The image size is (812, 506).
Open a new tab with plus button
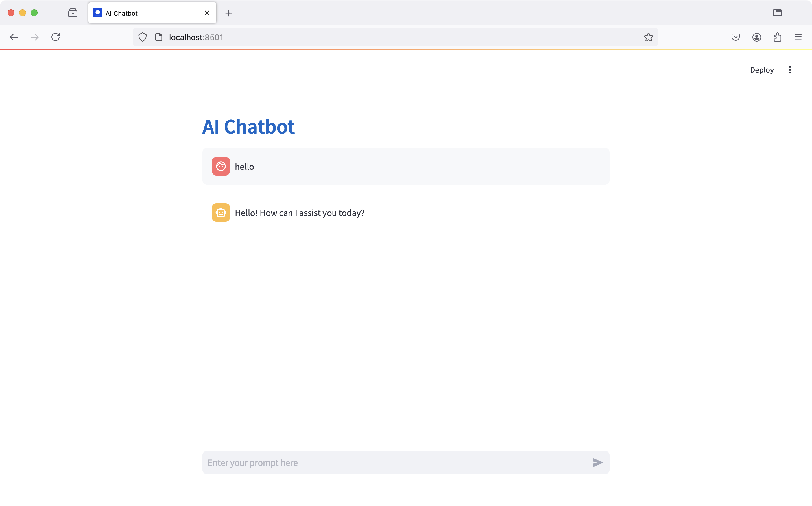[x=229, y=13]
